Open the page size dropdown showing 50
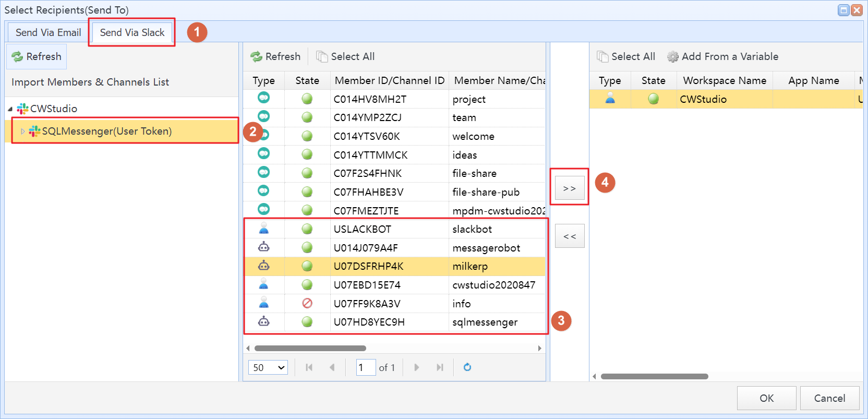The width and height of the screenshot is (868, 419). 268,367
